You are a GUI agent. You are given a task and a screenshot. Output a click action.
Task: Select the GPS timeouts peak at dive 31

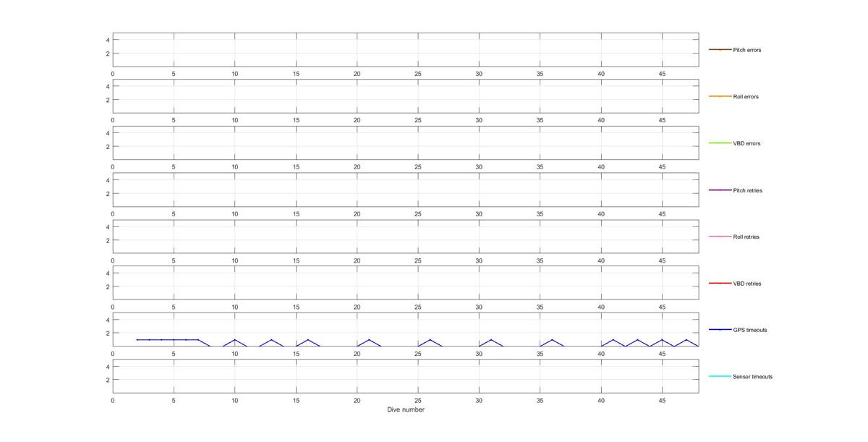click(x=491, y=340)
